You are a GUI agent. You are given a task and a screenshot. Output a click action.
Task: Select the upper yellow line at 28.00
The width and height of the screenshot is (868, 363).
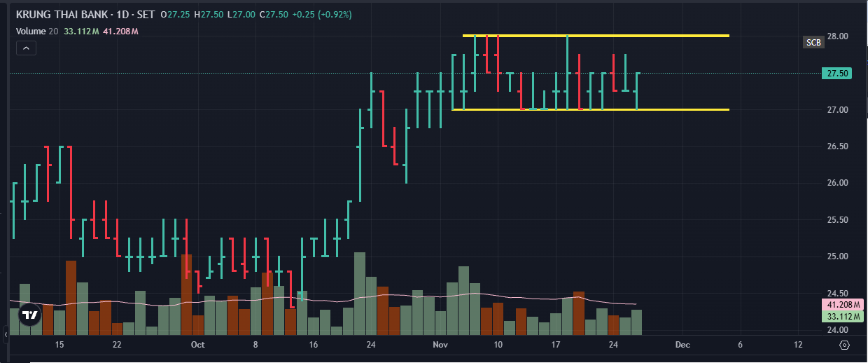click(596, 36)
